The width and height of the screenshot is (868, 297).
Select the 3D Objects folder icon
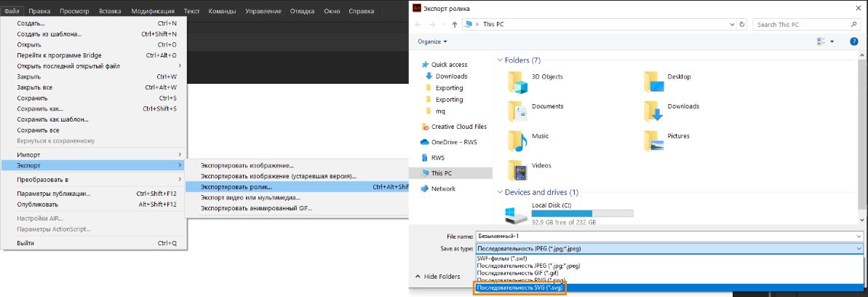tap(519, 82)
